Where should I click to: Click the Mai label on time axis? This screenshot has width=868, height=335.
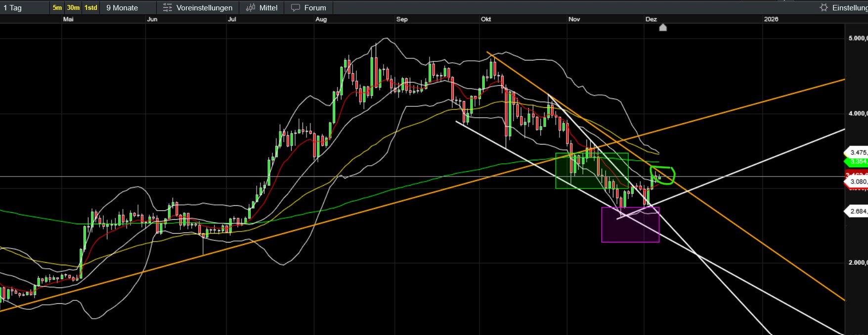click(x=68, y=19)
